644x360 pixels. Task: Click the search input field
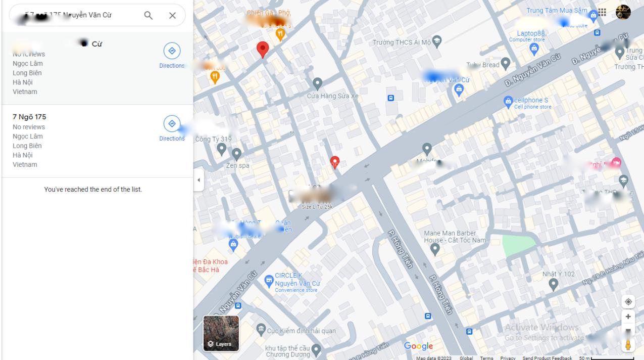tap(76, 16)
